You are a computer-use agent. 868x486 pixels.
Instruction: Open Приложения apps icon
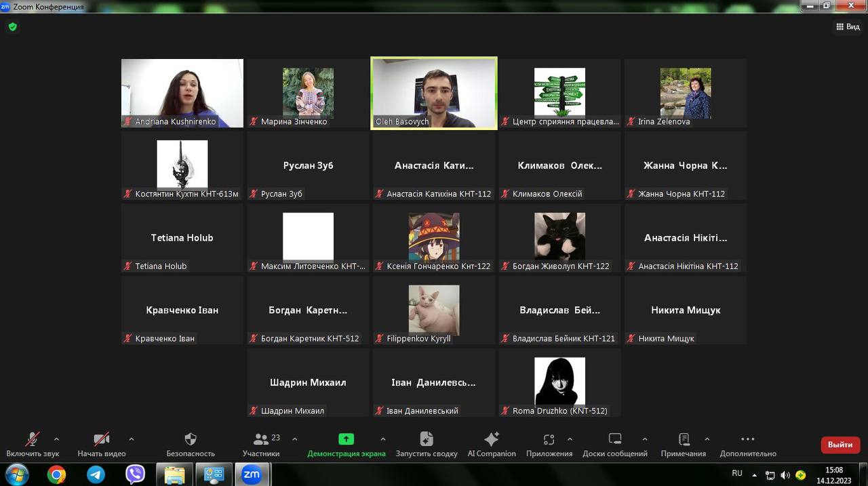point(549,439)
